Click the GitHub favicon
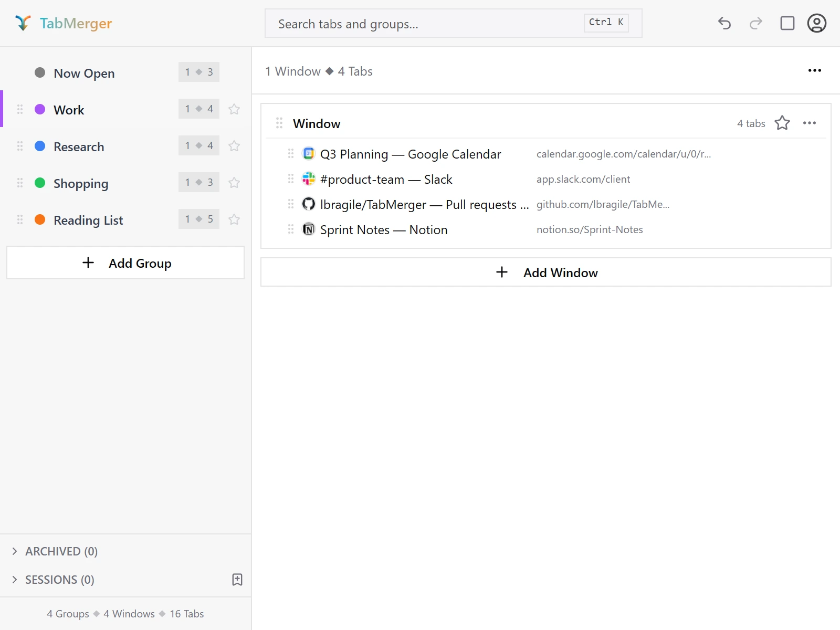The width and height of the screenshot is (840, 630). 309,204
